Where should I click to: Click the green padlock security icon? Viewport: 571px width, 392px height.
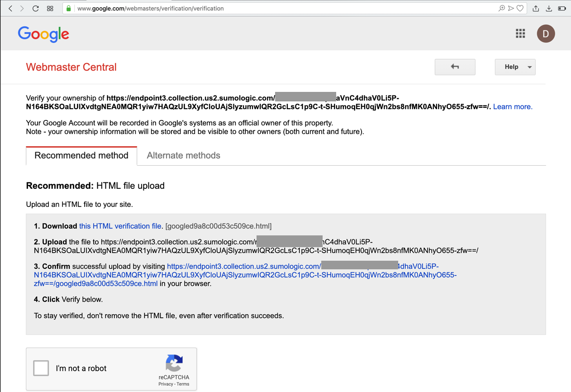[69, 8]
